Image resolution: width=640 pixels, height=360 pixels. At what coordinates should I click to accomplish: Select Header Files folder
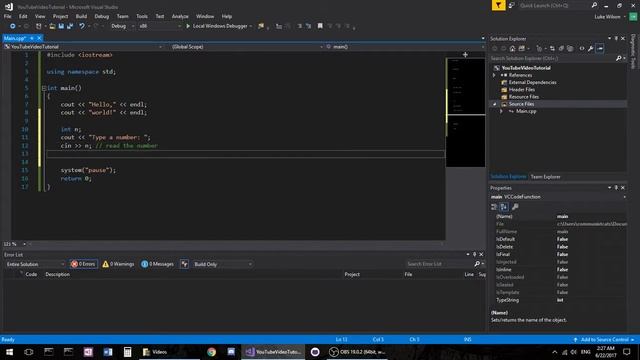click(x=521, y=90)
